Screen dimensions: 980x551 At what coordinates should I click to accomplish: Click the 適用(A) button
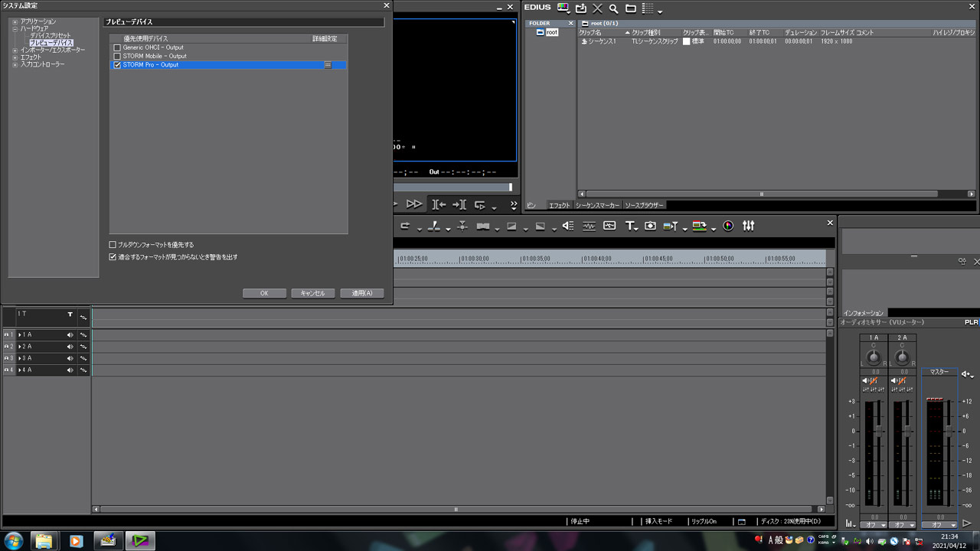pos(362,293)
